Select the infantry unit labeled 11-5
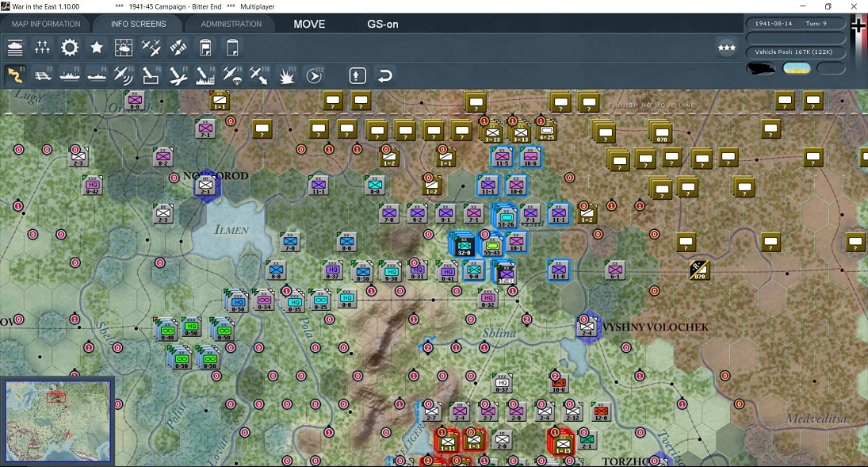 pos(502,157)
